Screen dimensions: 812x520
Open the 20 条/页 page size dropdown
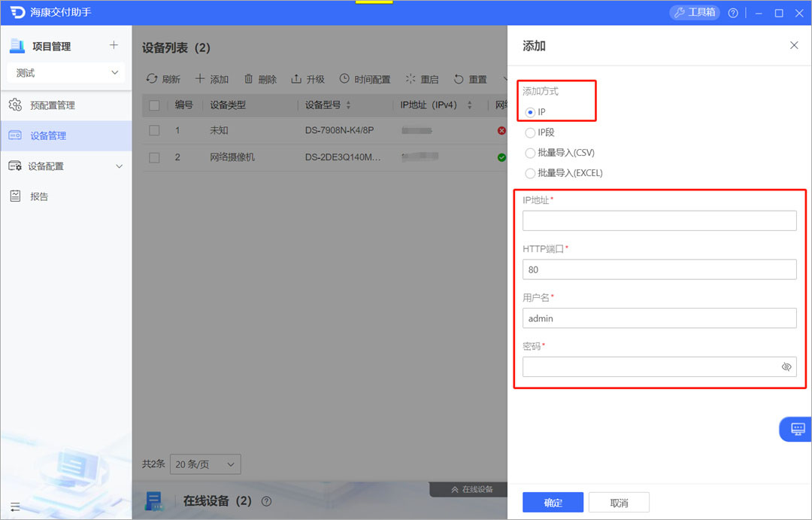point(205,464)
